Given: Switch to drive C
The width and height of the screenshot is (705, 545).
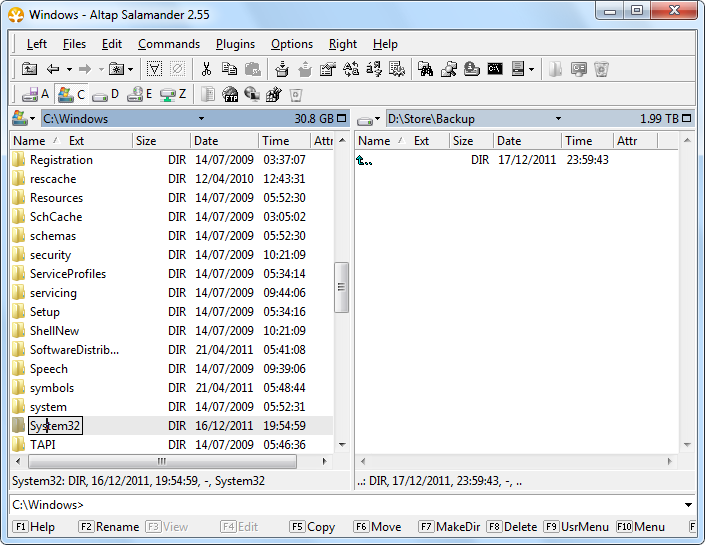Looking at the screenshot, I should coord(71,94).
